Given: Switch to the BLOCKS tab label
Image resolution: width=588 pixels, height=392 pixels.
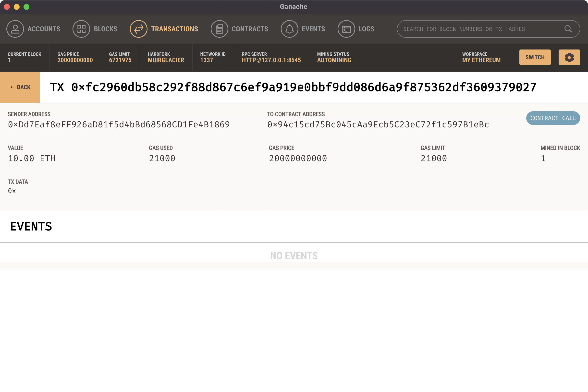Looking at the screenshot, I should point(106,29).
